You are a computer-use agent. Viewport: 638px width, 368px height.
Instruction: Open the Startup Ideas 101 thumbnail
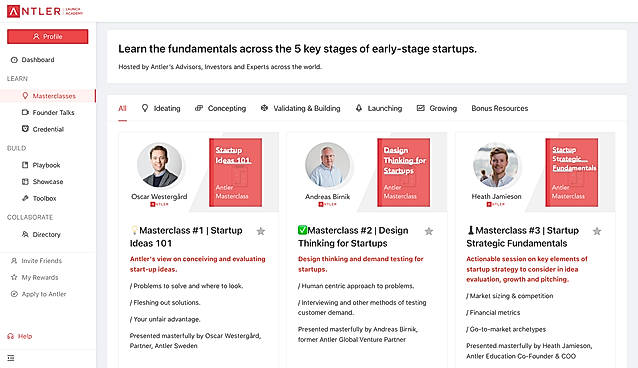click(236, 173)
